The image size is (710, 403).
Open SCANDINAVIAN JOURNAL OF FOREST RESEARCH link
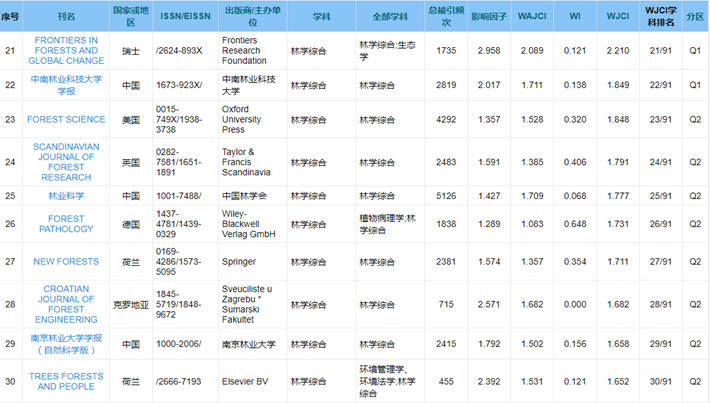tap(66, 161)
